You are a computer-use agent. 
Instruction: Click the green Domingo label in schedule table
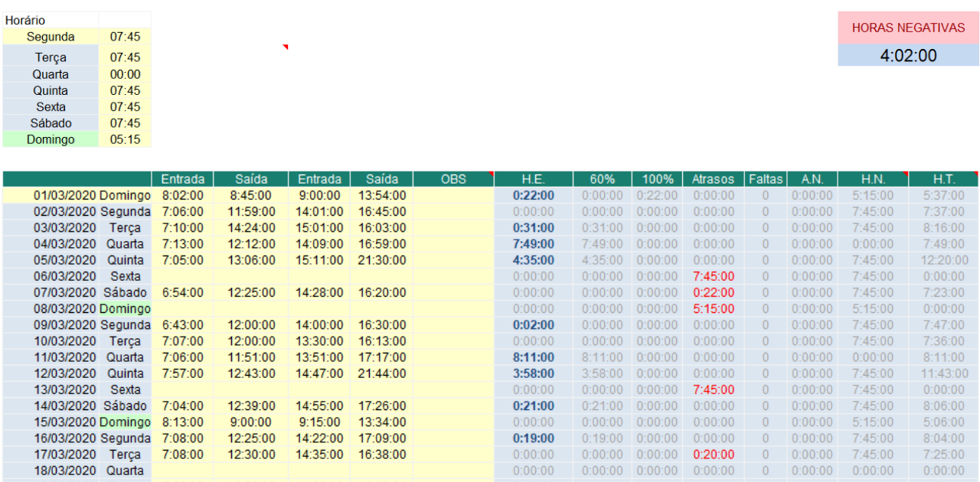51,139
